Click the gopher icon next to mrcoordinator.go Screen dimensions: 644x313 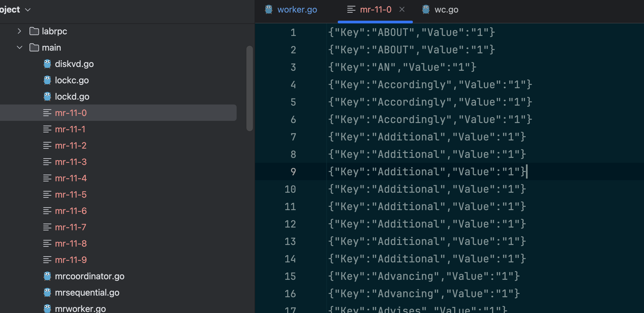[x=47, y=276]
